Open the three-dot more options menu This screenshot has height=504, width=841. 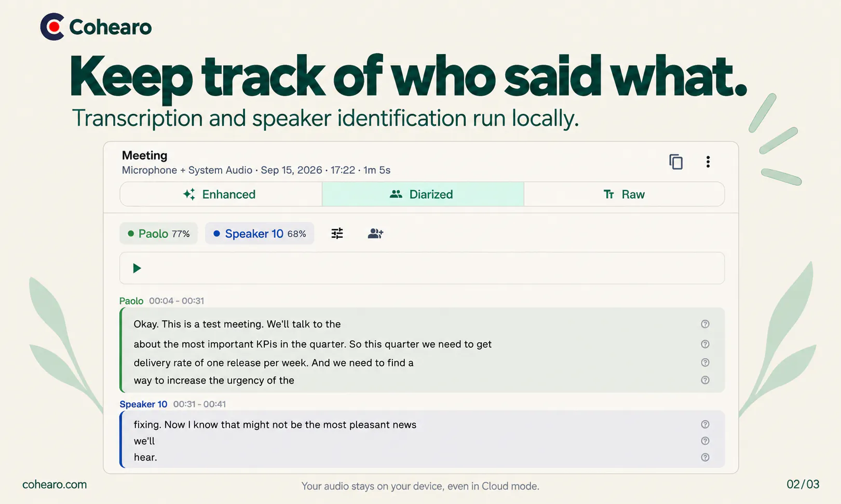click(x=708, y=162)
